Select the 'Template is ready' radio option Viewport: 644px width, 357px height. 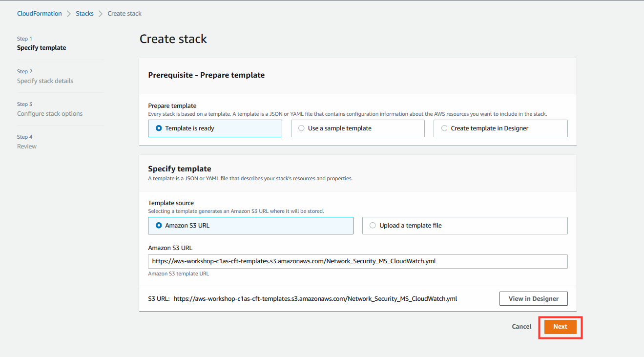(x=215, y=128)
